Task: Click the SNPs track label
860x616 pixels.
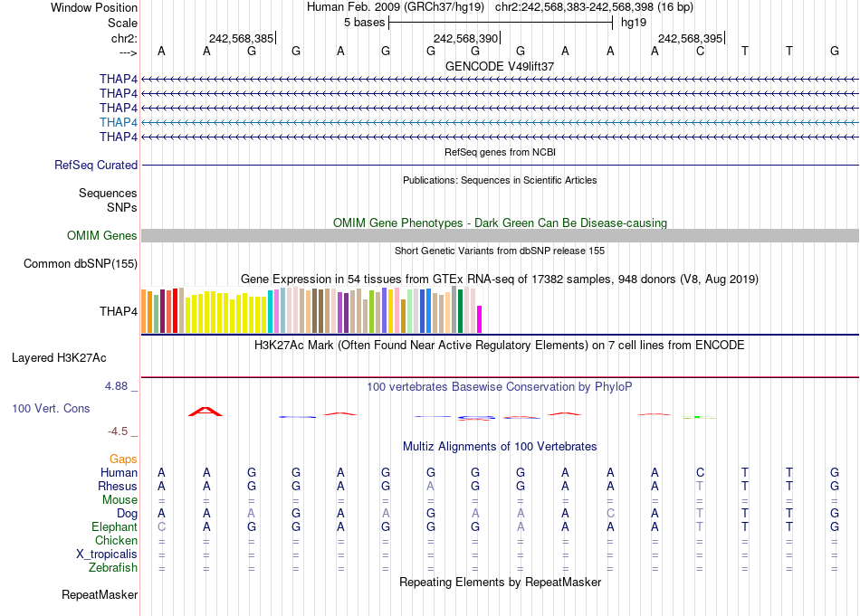Action: pyautogui.click(x=122, y=207)
